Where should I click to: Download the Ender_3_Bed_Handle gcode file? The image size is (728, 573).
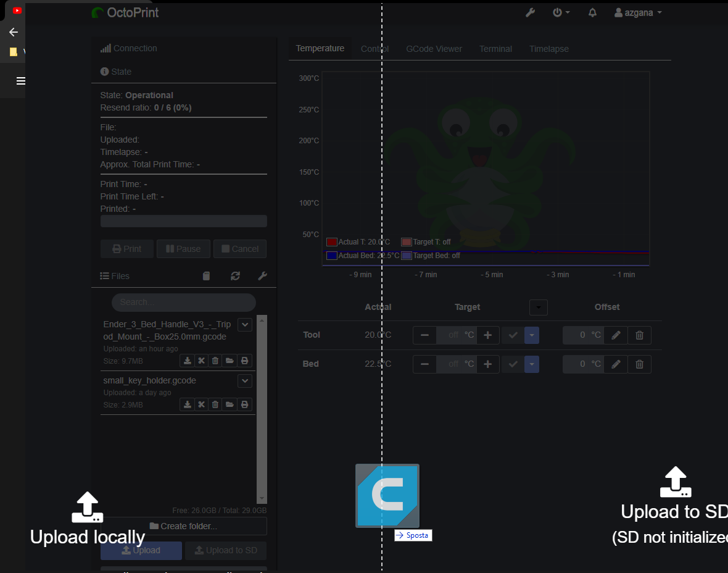click(x=187, y=361)
